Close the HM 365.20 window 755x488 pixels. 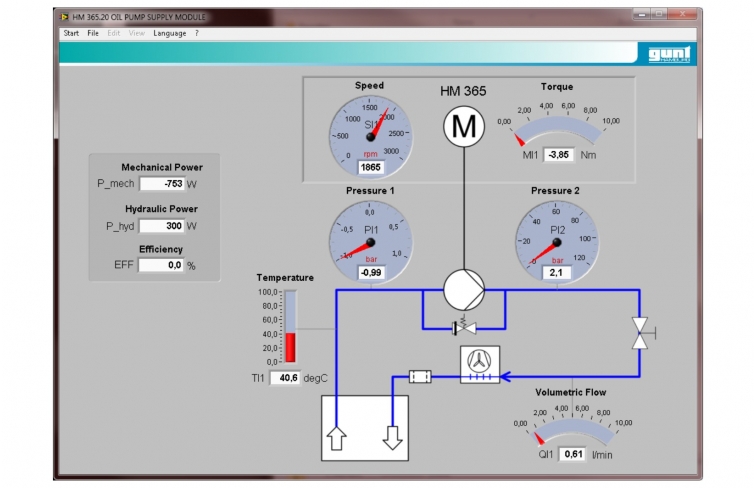point(683,15)
